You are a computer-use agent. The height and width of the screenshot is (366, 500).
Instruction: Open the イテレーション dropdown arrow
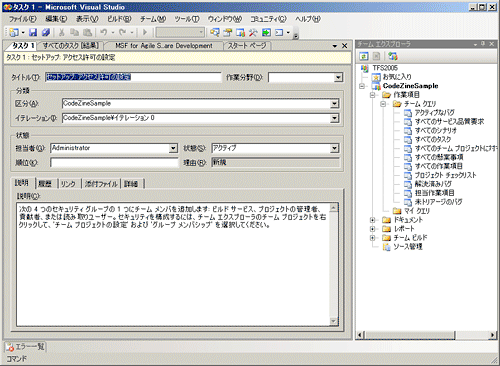point(334,118)
